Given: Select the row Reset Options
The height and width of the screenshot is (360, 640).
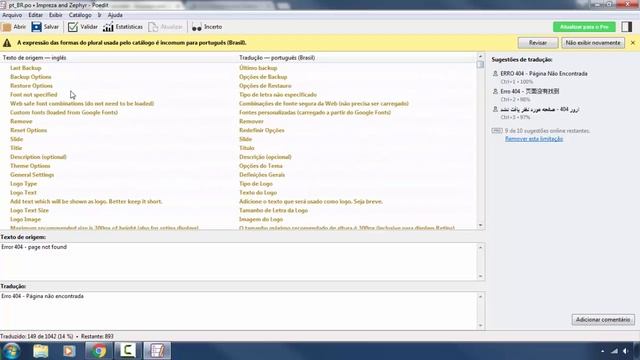Looking at the screenshot, I should 238,131.
